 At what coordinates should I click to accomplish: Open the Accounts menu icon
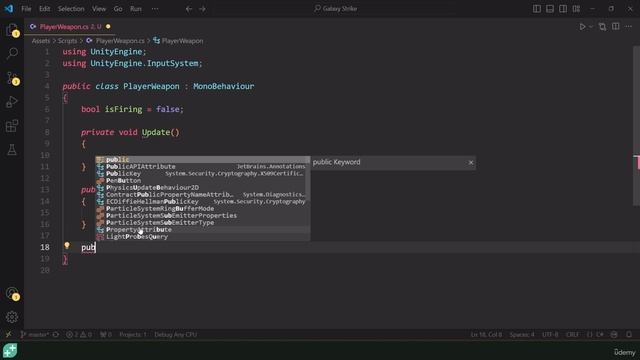coord(12,293)
